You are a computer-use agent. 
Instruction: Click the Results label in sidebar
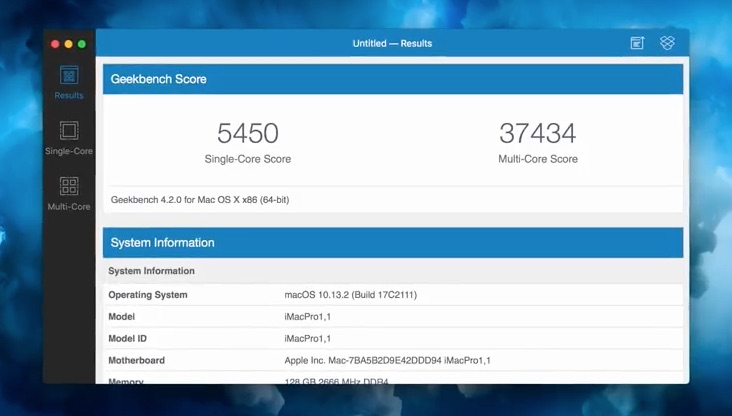69,95
